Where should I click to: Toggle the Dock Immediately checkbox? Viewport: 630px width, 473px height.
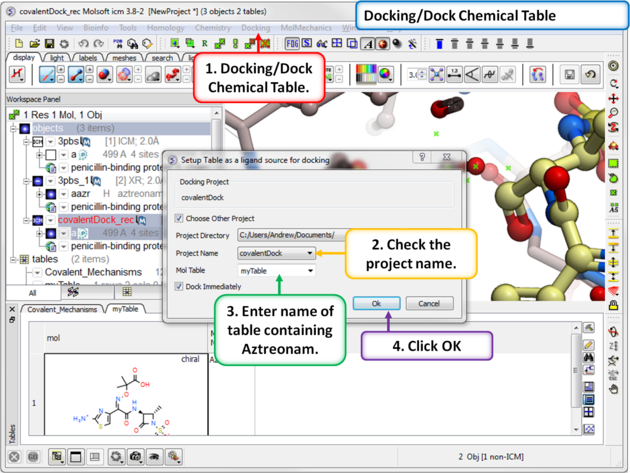coord(179,287)
